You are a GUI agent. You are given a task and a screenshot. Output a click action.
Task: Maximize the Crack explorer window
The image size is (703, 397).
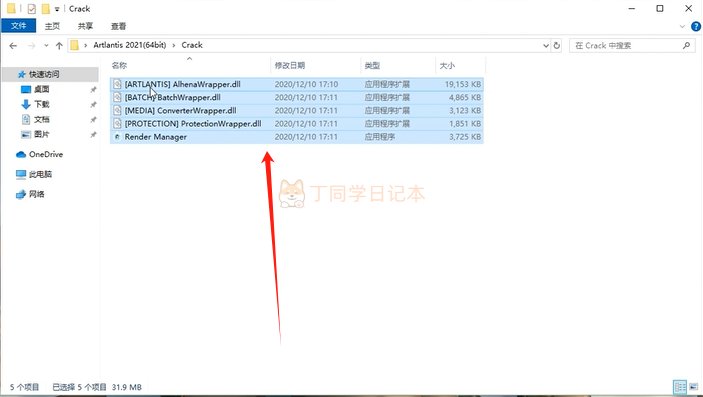click(x=660, y=9)
